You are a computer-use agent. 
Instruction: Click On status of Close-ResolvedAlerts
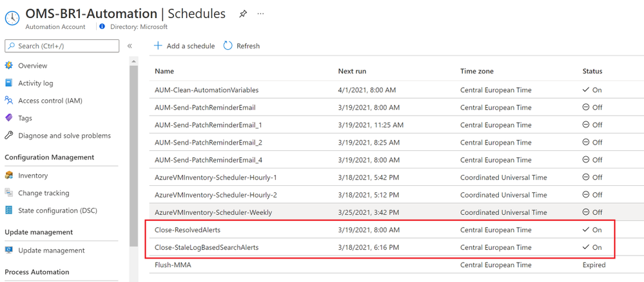coord(592,230)
